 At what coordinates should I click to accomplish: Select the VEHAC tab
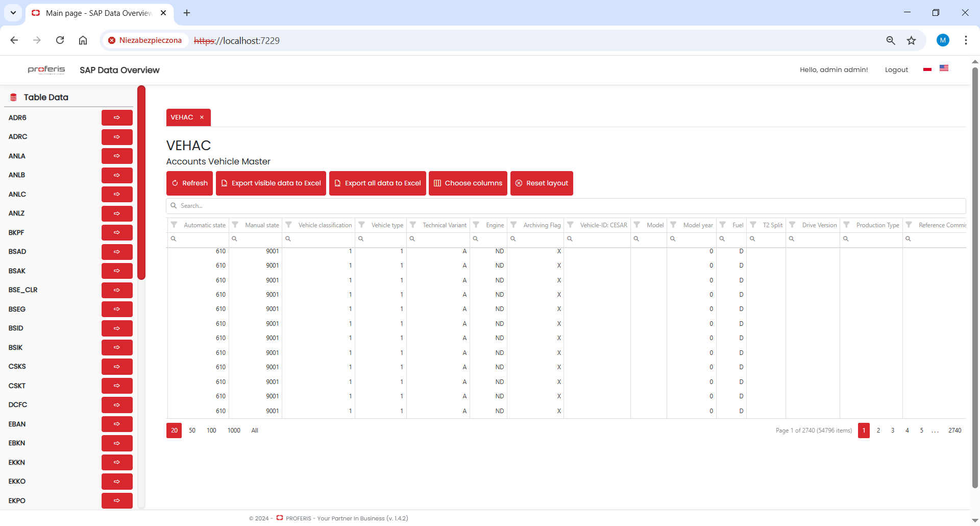[182, 117]
